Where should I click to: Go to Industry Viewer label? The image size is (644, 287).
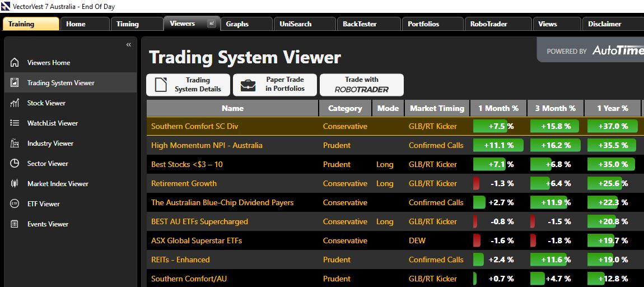tap(50, 143)
